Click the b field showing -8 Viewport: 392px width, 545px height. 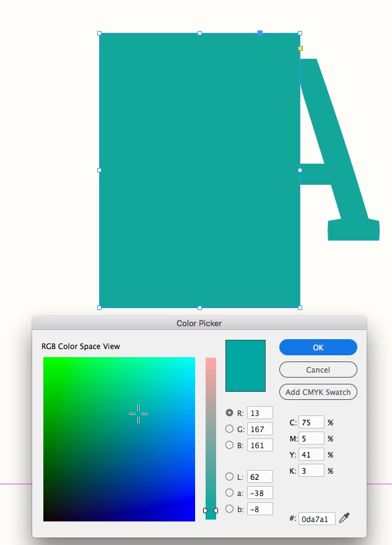[259, 509]
